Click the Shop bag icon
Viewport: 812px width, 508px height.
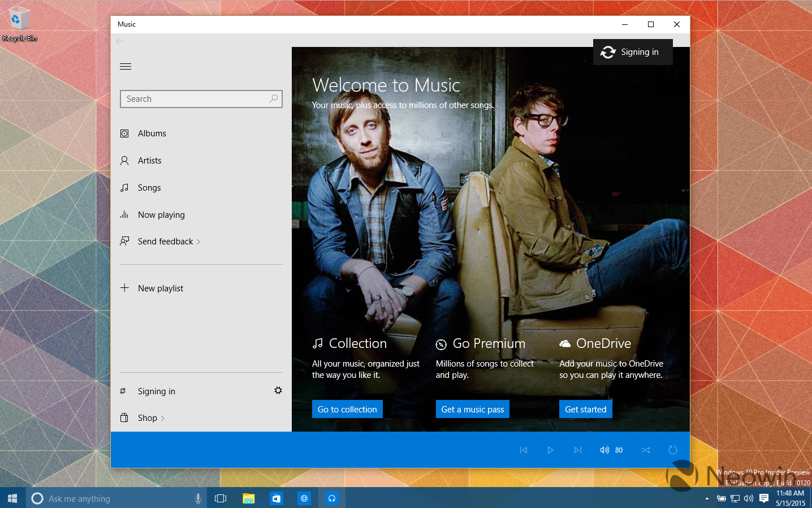pyautogui.click(x=124, y=417)
